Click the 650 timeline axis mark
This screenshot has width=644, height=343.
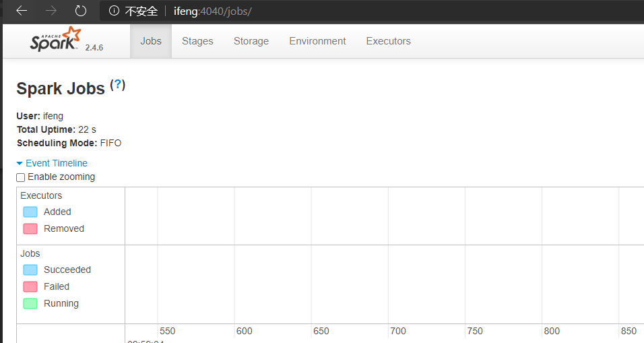(321, 331)
